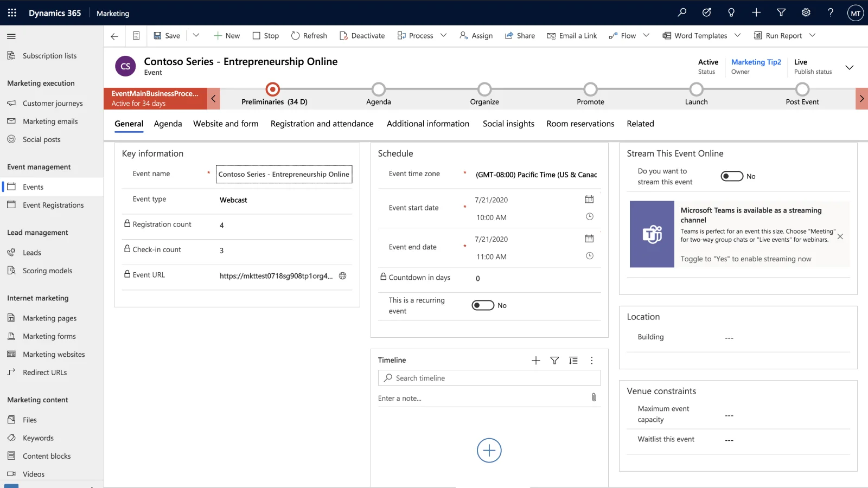This screenshot has height=488, width=868.
Task: Click the Deactivate button
Action: 362,36
